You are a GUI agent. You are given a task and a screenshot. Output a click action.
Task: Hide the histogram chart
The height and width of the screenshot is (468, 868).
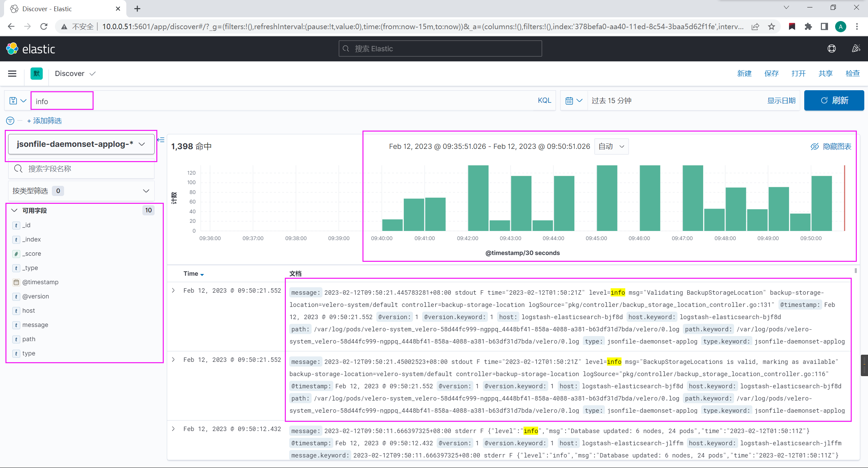click(x=831, y=147)
